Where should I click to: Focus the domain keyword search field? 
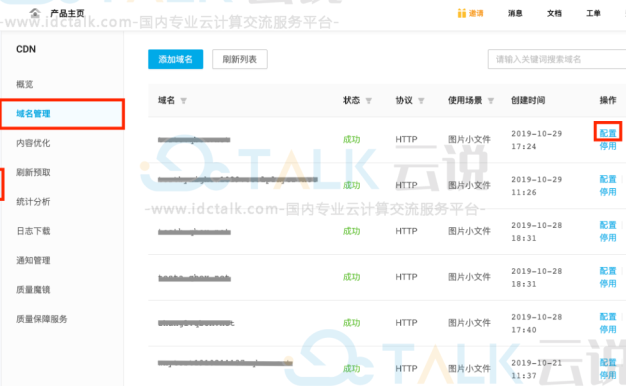click(x=557, y=59)
